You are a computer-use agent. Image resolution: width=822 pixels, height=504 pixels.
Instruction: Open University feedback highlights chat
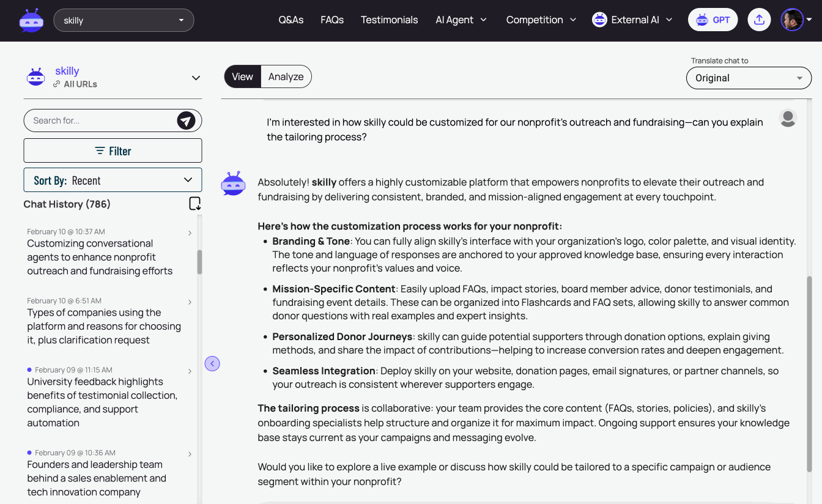pos(102,402)
